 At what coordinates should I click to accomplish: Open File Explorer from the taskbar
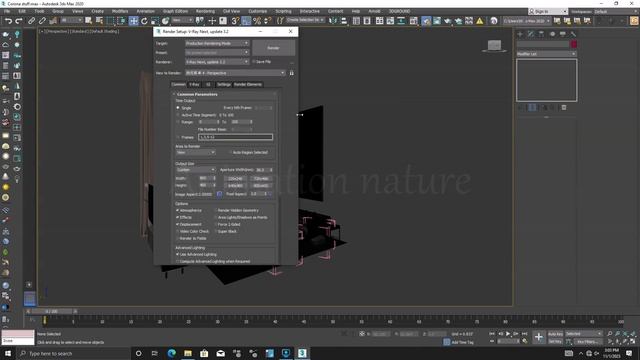(x=188, y=353)
